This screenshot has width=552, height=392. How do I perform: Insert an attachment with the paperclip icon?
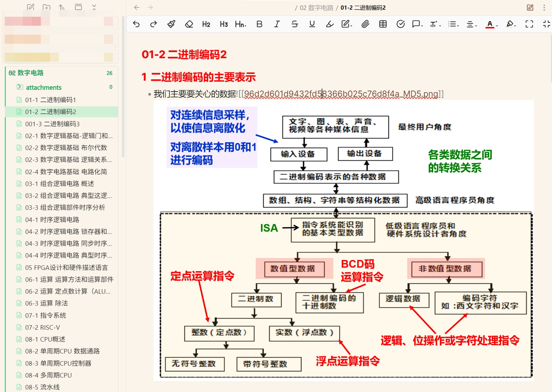click(x=365, y=24)
